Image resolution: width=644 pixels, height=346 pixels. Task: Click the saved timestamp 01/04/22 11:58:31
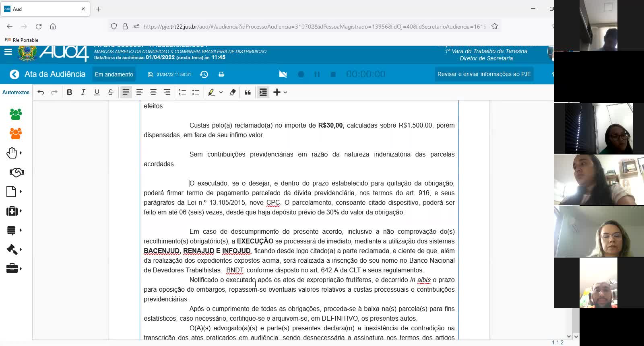click(174, 75)
